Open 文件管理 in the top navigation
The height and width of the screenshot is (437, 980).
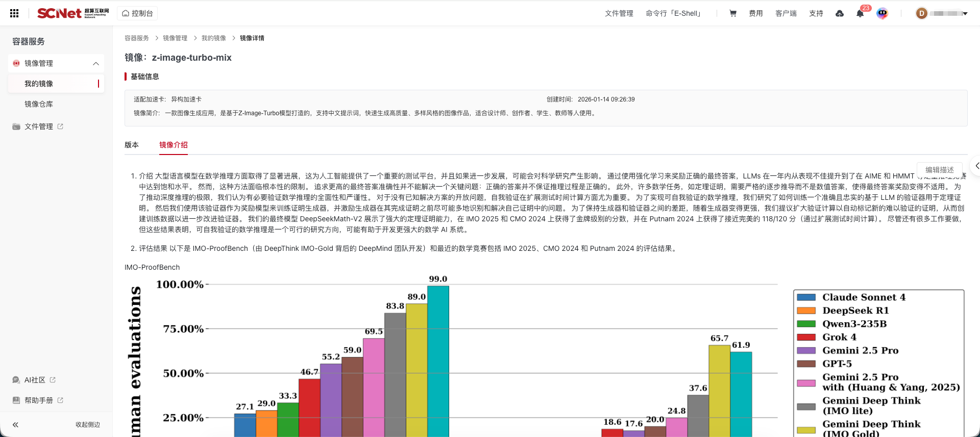(x=619, y=13)
